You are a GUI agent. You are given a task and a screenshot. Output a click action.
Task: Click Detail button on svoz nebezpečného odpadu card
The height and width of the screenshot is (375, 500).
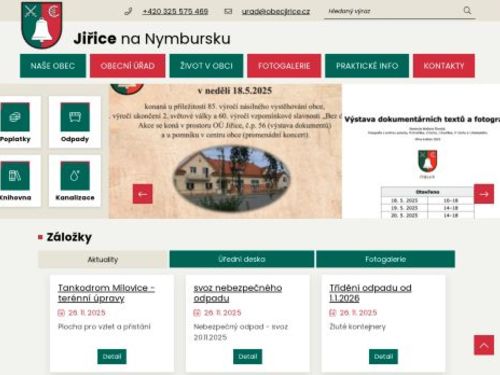tap(248, 357)
